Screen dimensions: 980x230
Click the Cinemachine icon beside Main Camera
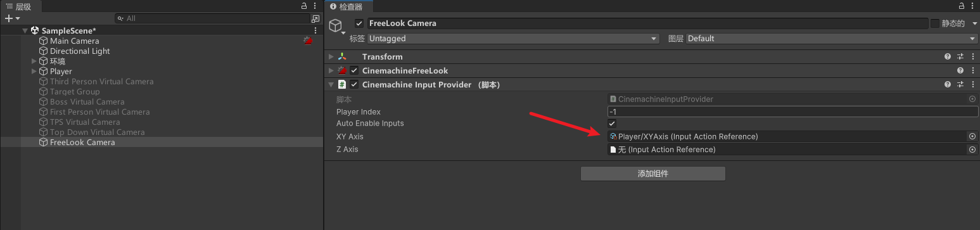[x=308, y=41]
